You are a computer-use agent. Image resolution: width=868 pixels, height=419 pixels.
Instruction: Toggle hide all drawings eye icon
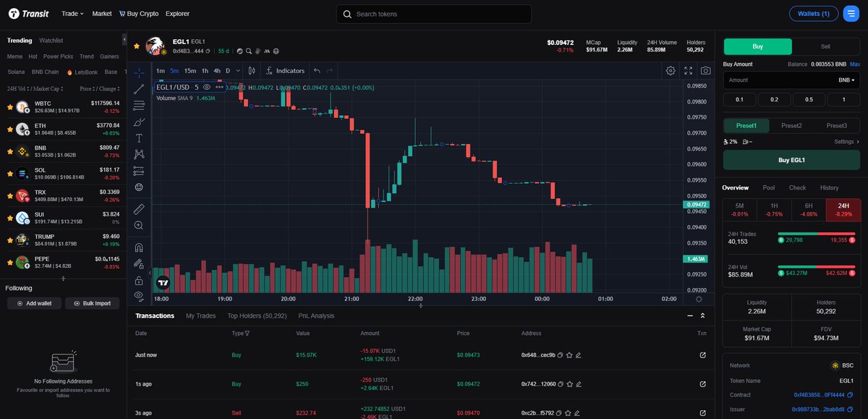click(139, 295)
